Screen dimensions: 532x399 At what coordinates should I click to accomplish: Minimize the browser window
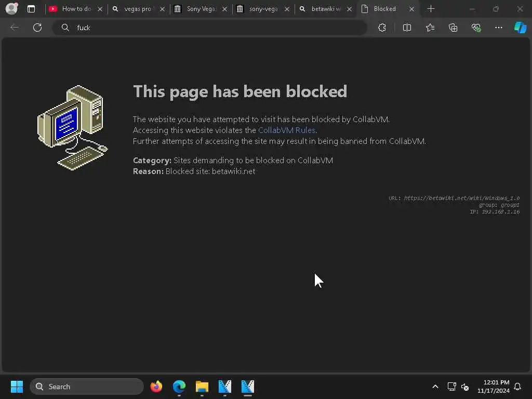tap(472, 9)
